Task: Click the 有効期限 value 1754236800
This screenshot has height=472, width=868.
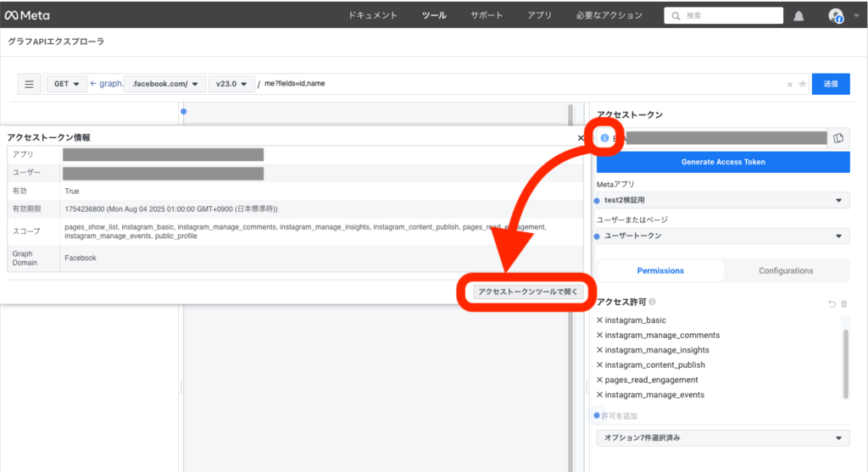Action: tap(171, 209)
